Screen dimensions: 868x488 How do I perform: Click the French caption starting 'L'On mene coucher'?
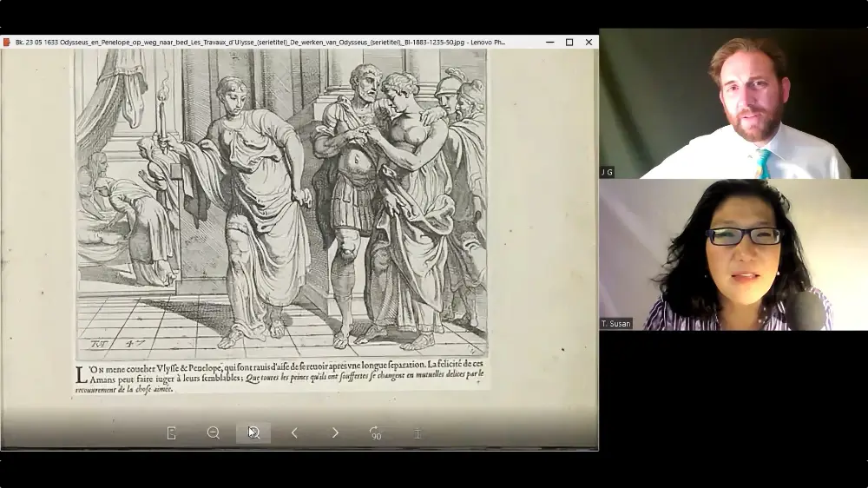pos(280,376)
